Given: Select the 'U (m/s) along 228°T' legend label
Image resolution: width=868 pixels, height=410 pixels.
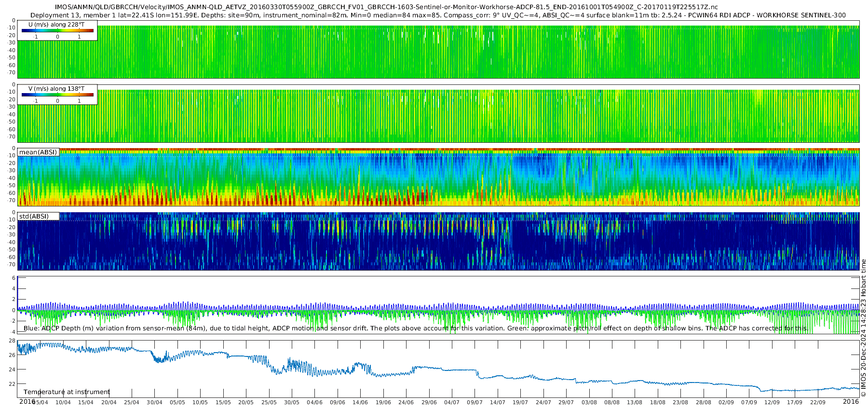Looking at the screenshot, I should click(x=56, y=25).
